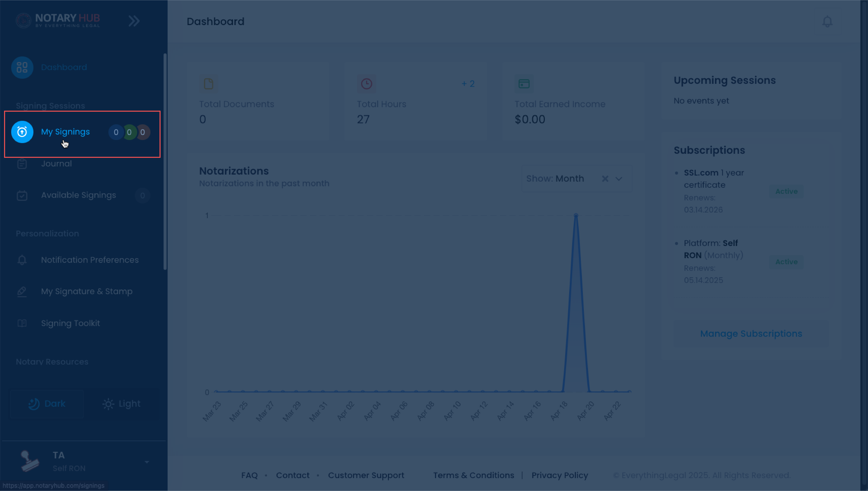Open Notification Preferences
The width and height of the screenshot is (868, 491).
pyautogui.click(x=90, y=260)
